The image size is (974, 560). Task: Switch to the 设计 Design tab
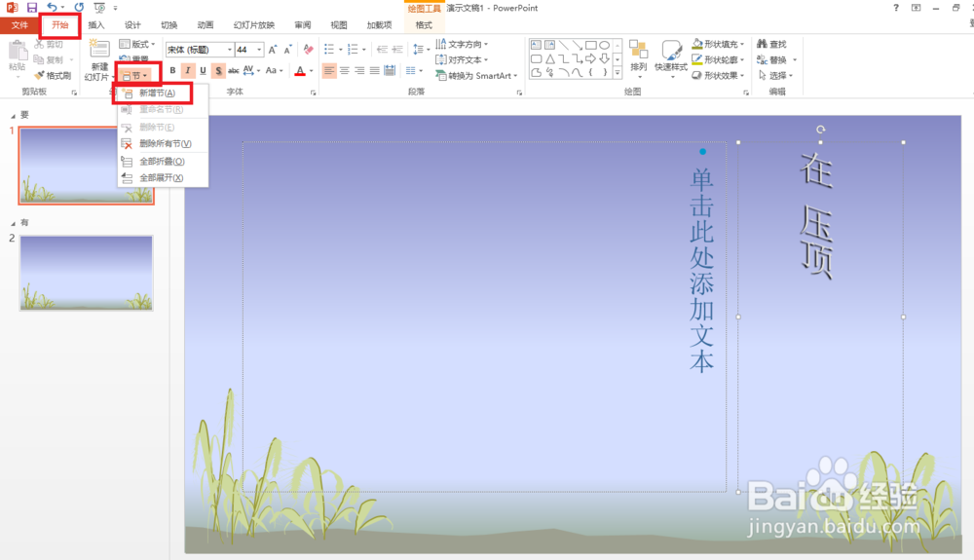[x=132, y=24]
